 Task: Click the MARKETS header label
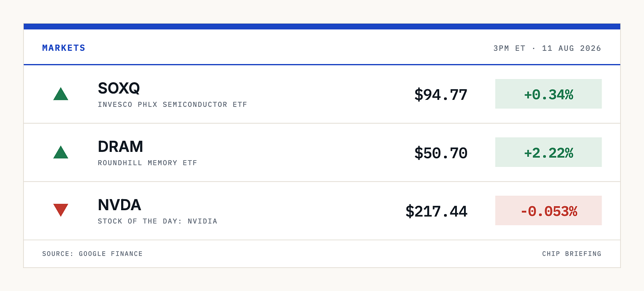pos(64,48)
